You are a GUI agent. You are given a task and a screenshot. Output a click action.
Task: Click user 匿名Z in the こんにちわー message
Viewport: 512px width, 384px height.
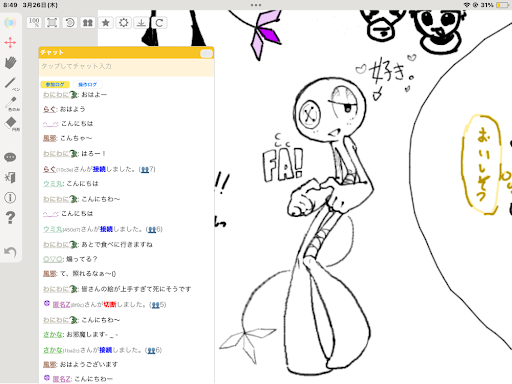62,379
